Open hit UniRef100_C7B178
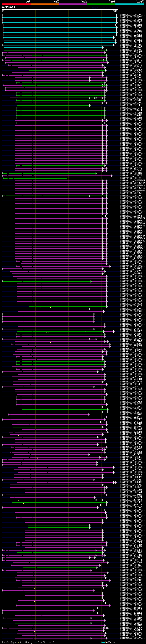 (x=131, y=175)
